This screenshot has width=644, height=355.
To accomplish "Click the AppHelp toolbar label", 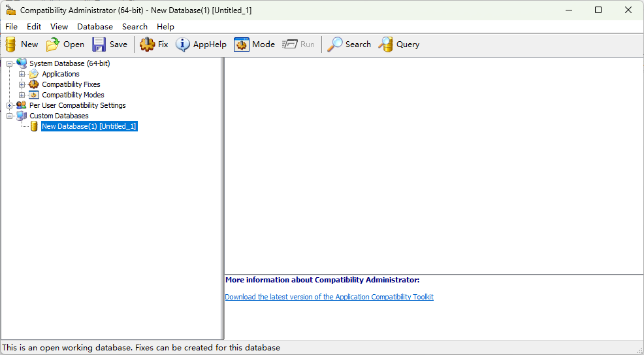I will (210, 44).
